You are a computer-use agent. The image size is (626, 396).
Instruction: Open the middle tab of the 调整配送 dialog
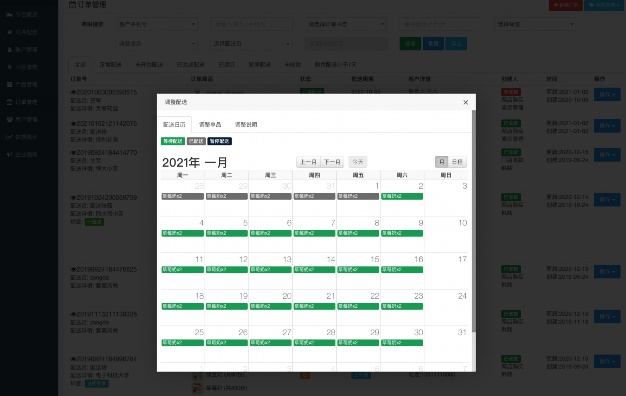[210, 125]
